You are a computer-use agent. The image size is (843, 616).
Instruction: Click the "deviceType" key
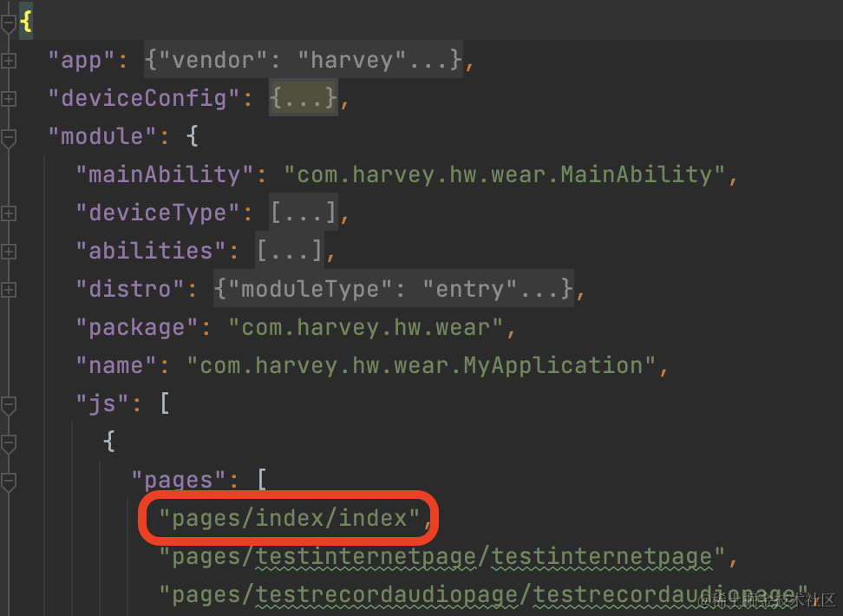(x=158, y=213)
